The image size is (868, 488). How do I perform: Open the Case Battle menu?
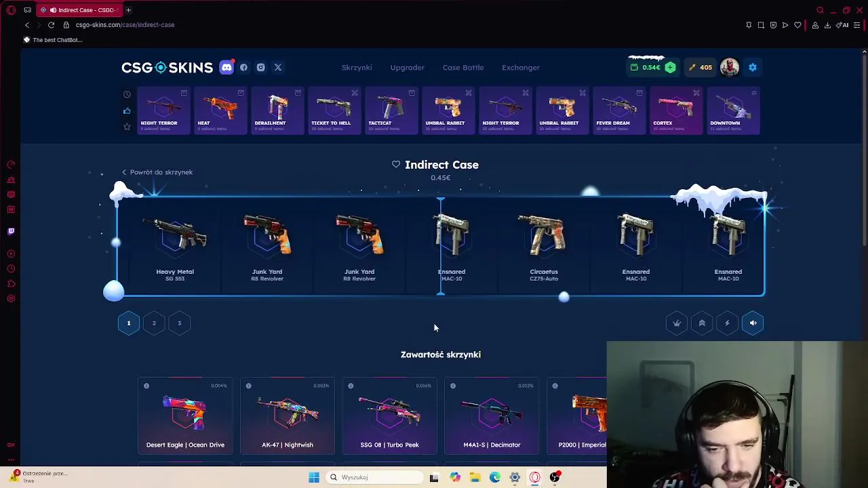point(463,67)
